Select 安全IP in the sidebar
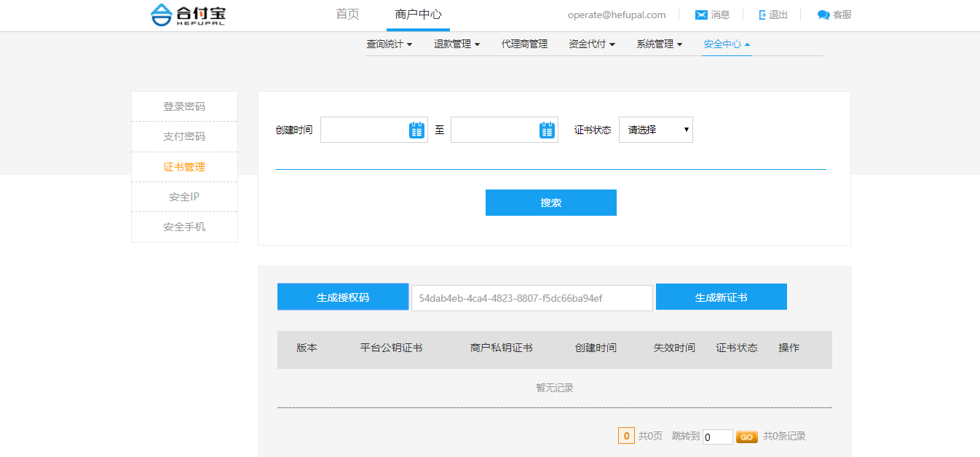This screenshot has width=980, height=457. [x=184, y=197]
